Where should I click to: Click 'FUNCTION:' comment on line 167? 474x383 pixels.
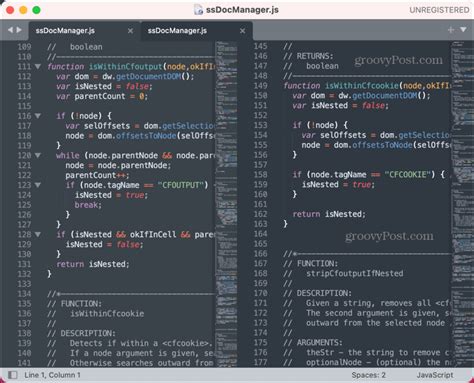pyautogui.click(x=317, y=264)
